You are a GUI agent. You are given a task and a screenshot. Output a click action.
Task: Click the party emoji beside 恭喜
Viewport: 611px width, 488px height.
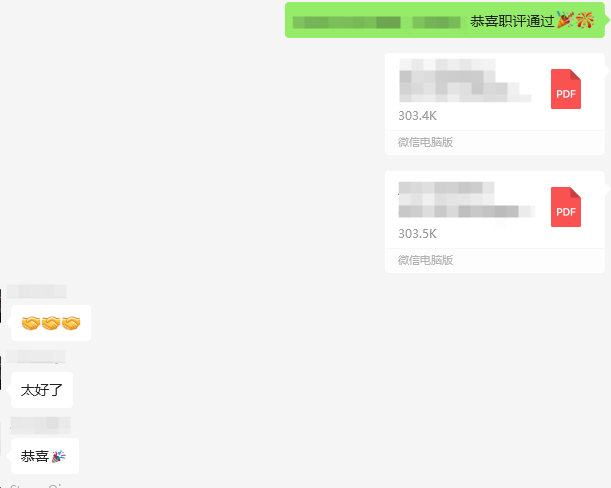58,456
